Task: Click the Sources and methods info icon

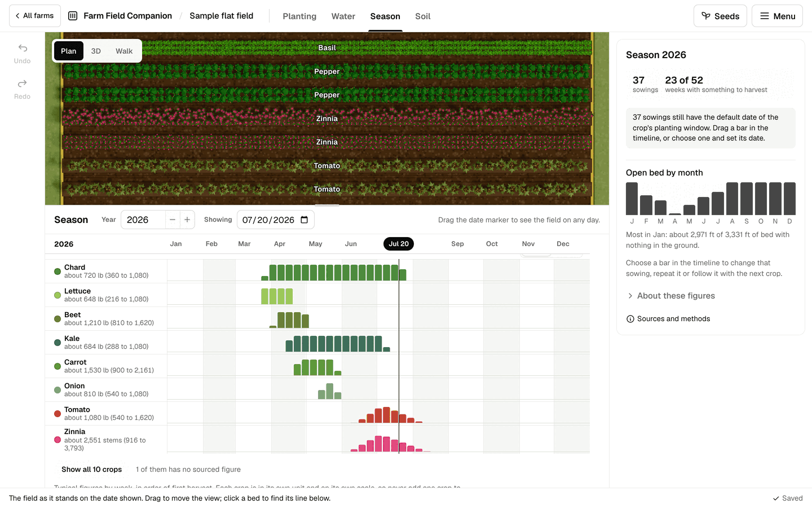Action: tap(630, 319)
